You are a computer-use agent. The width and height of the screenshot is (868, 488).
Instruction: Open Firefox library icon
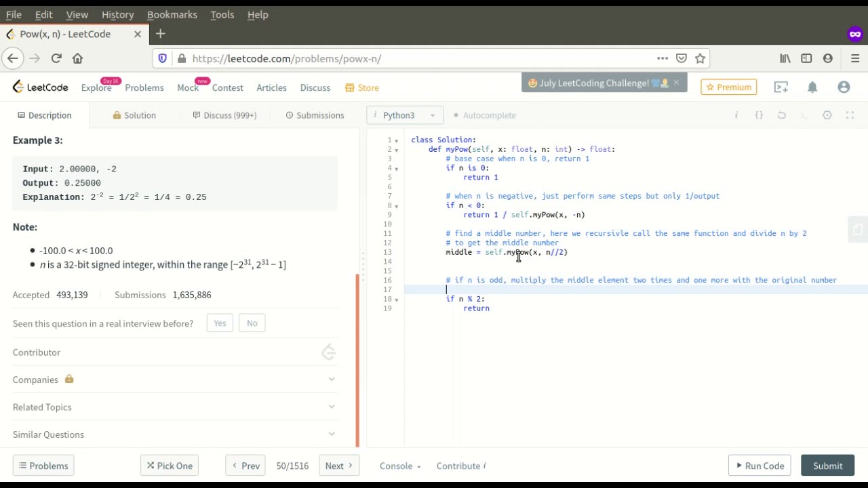(785, 58)
